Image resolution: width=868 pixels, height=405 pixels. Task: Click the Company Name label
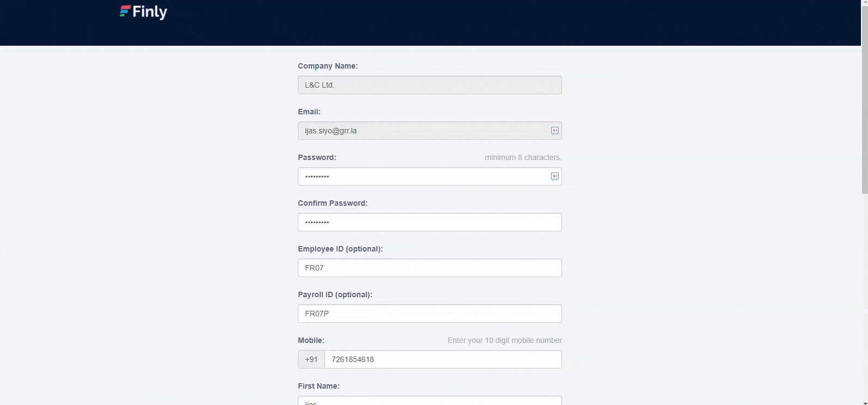click(x=328, y=66)
